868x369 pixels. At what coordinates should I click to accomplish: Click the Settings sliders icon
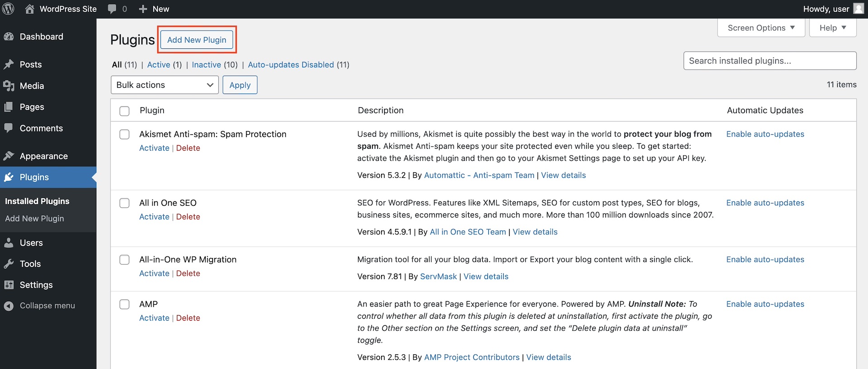click(x=9, y=285)
